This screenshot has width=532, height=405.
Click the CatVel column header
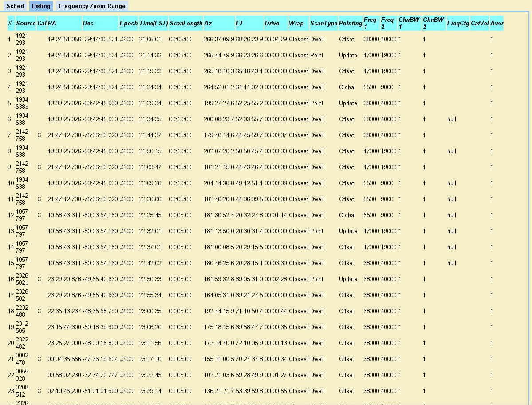[479, 23]
